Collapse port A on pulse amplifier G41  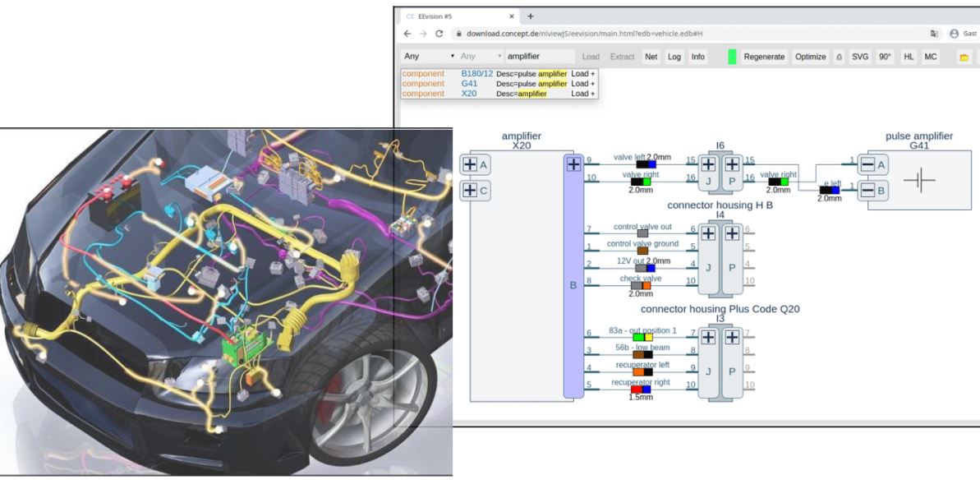pyautogui.click(x=867, y=164)
